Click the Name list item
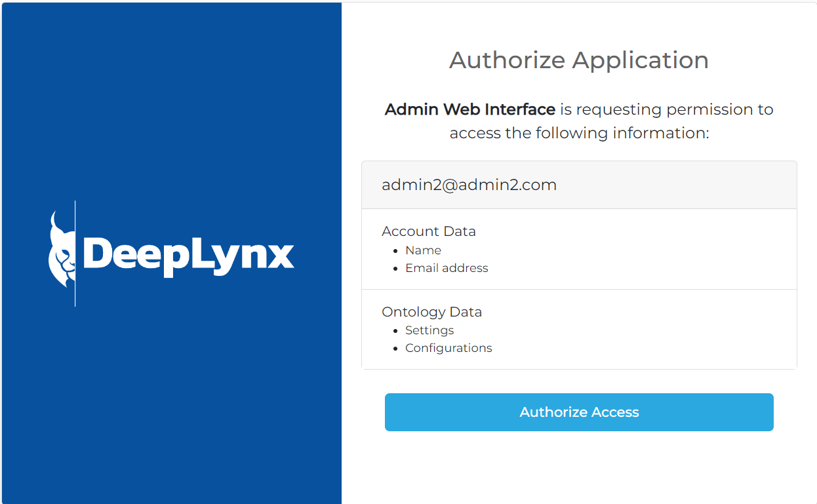This screenshot has width=817, height=504. click(423, 250)
